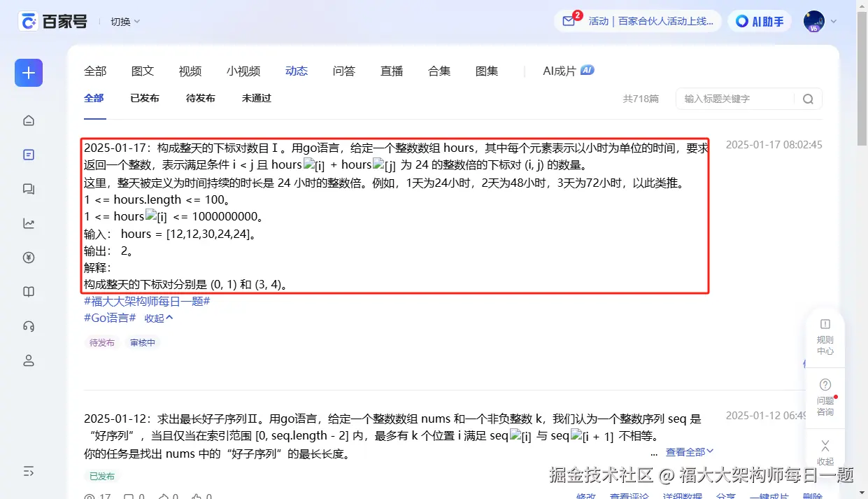Switch to the 动态 tab

(297, 71)
